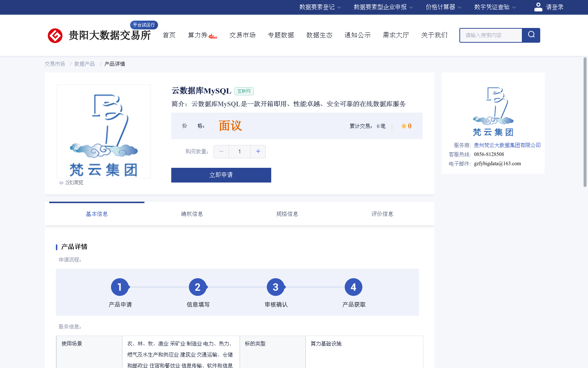588x368 pixels.
Task: Open the 贵州梵云大数据集团有限公司 provider link
Action: (507, 145)
